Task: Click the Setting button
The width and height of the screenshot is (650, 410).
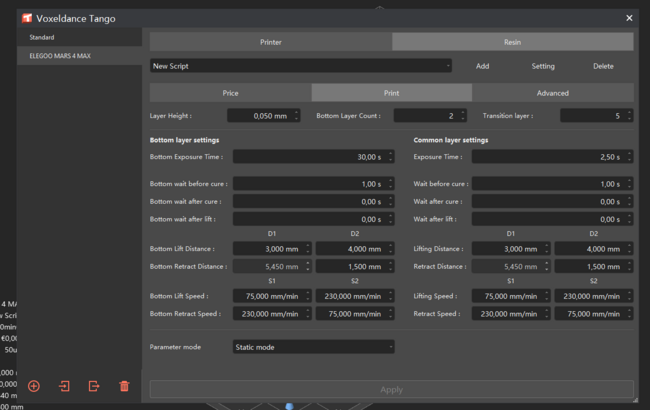Action: tap(543, 66)
